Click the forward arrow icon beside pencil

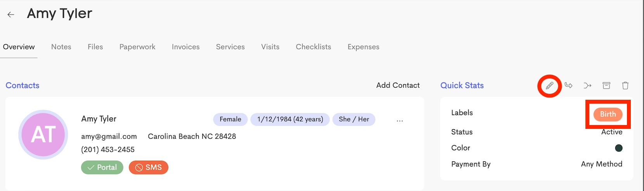pyautogui.click(x=568, y=85)
